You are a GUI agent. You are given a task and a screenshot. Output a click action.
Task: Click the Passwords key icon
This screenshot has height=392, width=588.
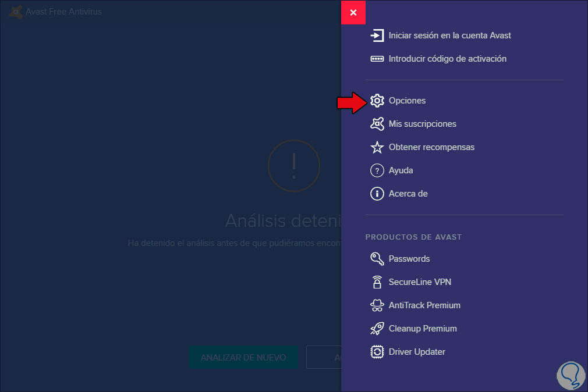pyautogui.click(x=377, y=259)
